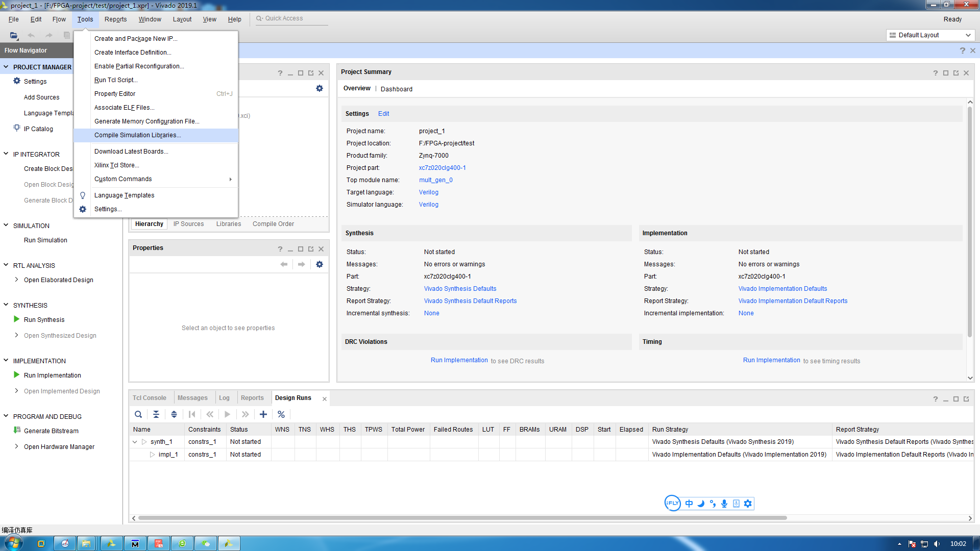Click Vivado Synthesis Defaults strategy link
Viewport: 980px width, 551px height.
click(460, 288)
